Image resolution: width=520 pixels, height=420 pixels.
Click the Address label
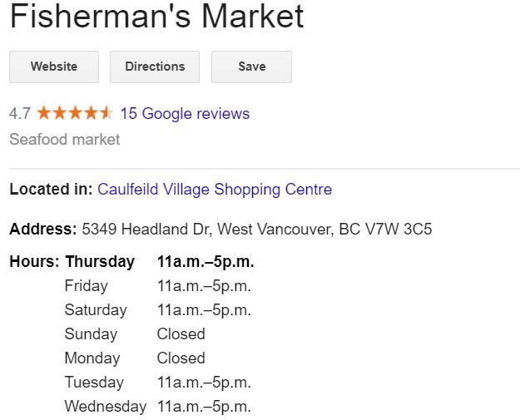pyautogui.click(x=42, y=229)
